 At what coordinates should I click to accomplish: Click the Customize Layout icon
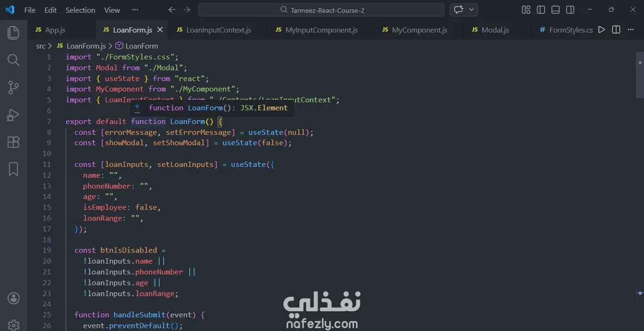[526, 10]
